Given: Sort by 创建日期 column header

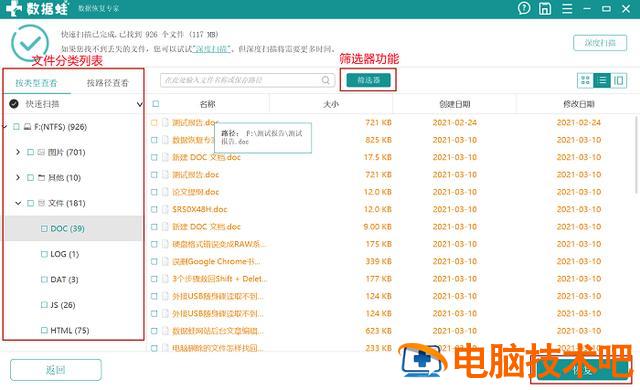Looking at the screenshot, I should [x=455, y=104].
